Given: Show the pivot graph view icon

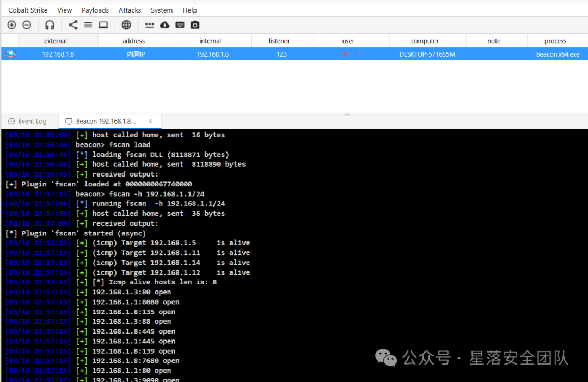Looking at the screenshot, I should coord(73,25).
